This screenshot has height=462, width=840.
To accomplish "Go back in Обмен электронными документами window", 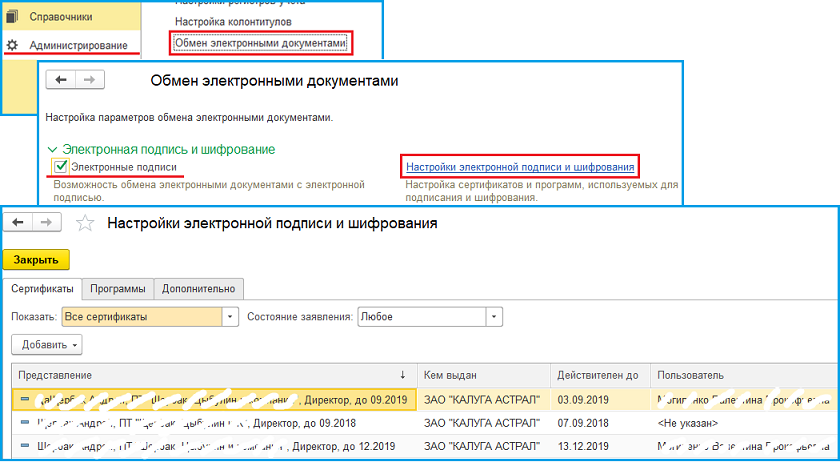I will point(62,80).
